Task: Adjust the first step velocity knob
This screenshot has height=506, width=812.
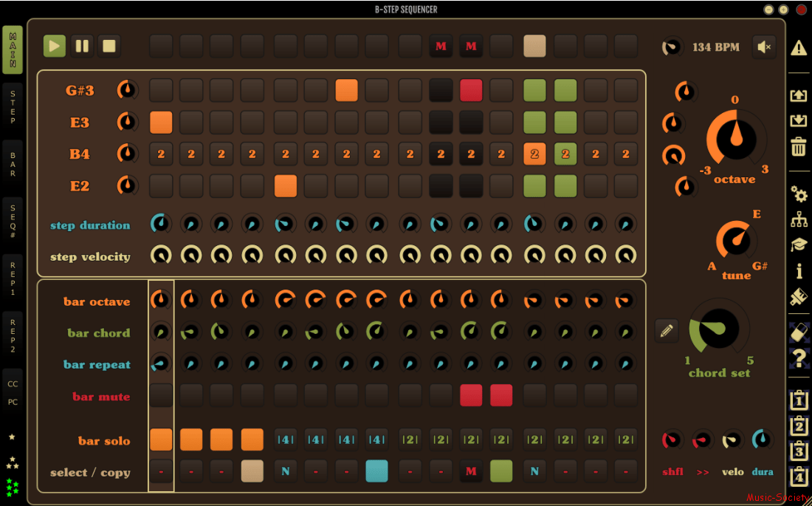Action: [161, 255]
